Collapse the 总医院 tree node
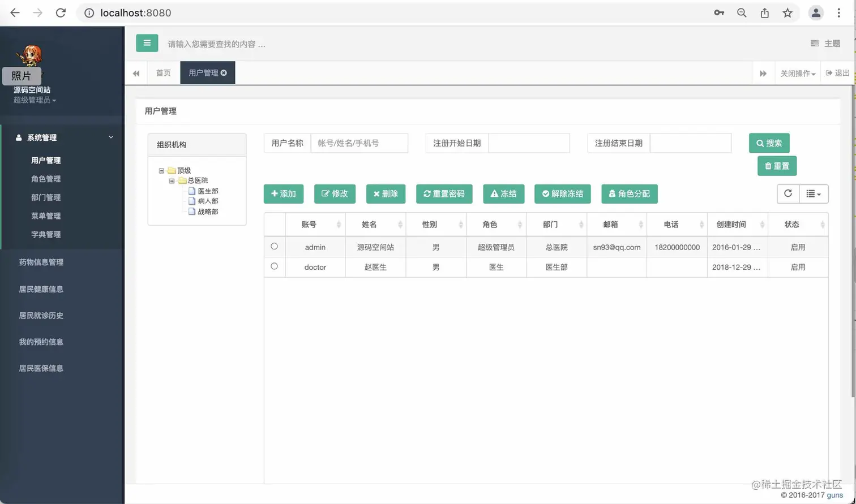The height and width of the screenshot is (504, 856). pyautogui.click(x=172, y=180)
